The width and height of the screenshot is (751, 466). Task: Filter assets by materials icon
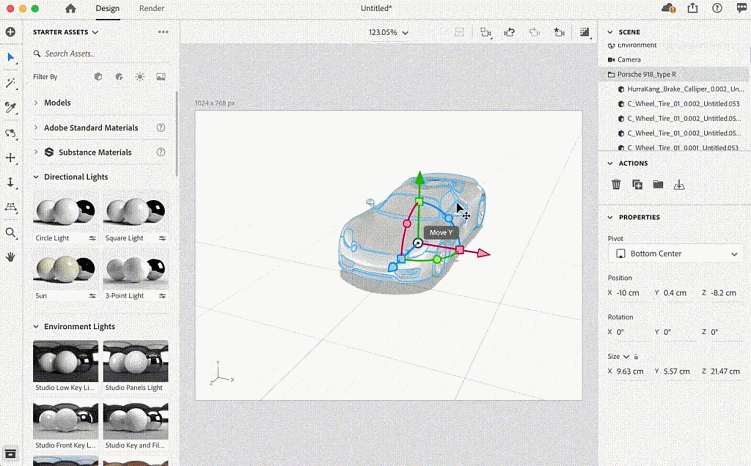click(119, 77)
